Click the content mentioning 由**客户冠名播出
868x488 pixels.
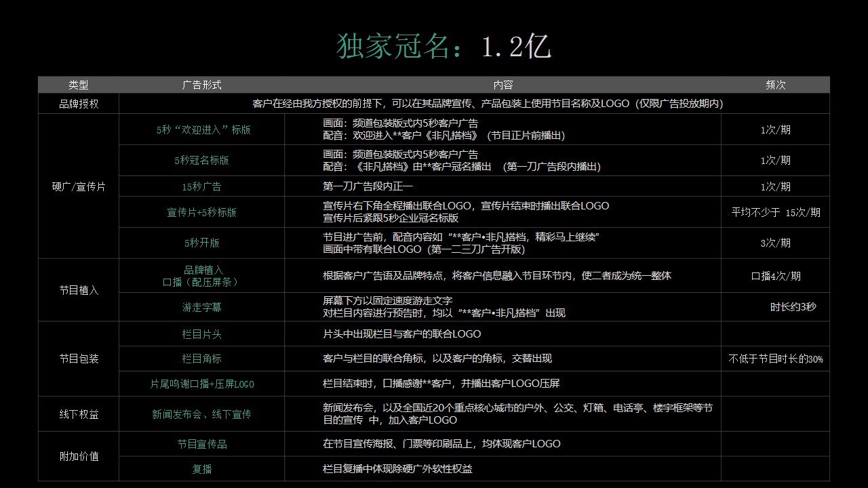(x=502, y=161)
